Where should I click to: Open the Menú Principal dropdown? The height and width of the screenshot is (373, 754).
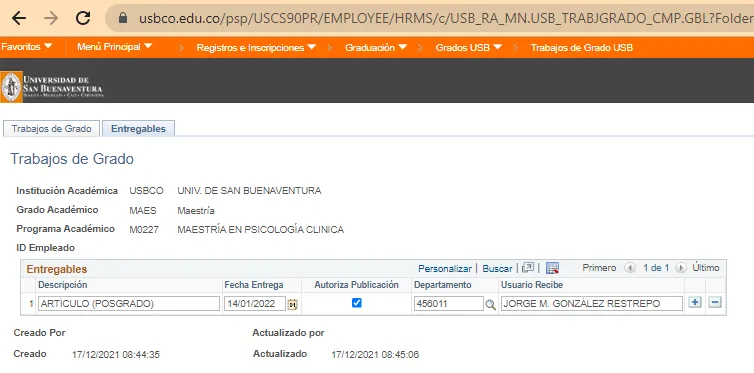point(114,47)
